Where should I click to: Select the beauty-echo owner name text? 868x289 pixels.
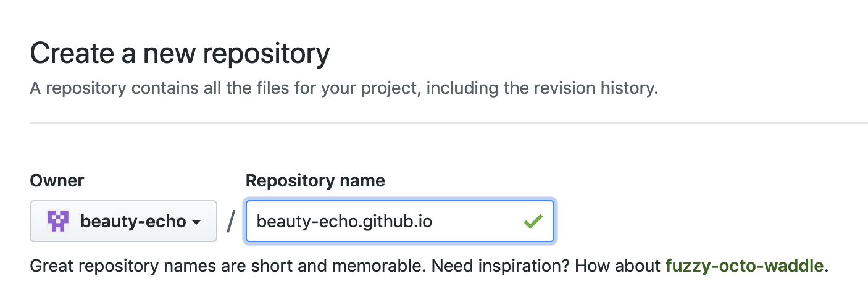[133, 220]
